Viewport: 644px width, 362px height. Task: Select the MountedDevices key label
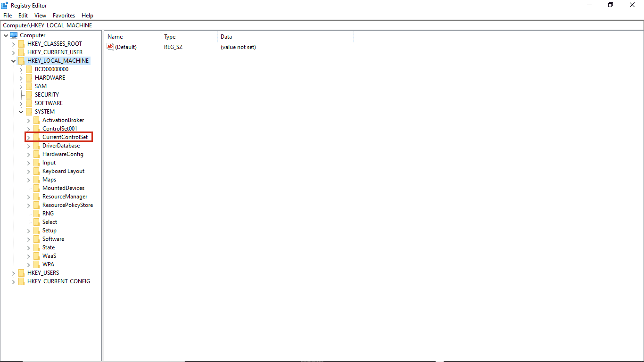coord(64,188)
